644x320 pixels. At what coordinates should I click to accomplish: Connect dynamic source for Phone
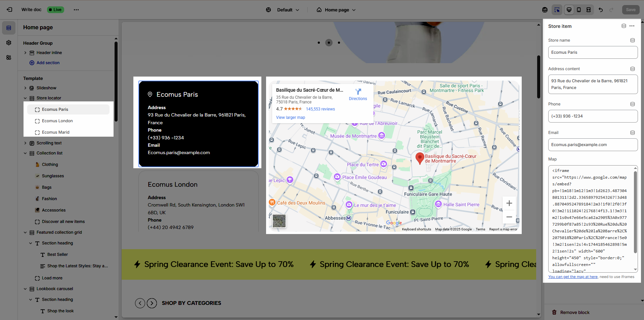click(633, 104)
